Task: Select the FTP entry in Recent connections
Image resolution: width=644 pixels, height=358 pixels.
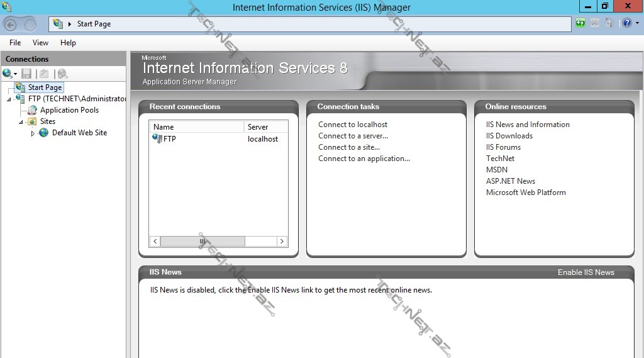Action: (x=169, y=139)
